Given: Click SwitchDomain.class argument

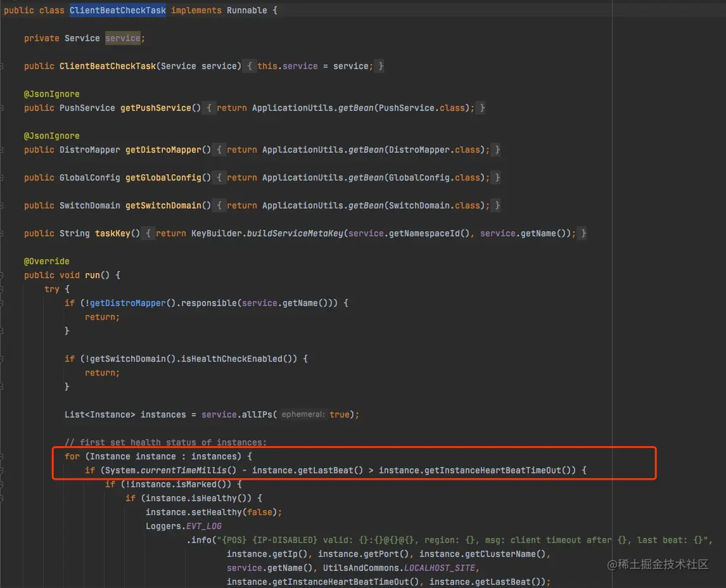Looking at the screenshot, I should [x=434, y=205].
